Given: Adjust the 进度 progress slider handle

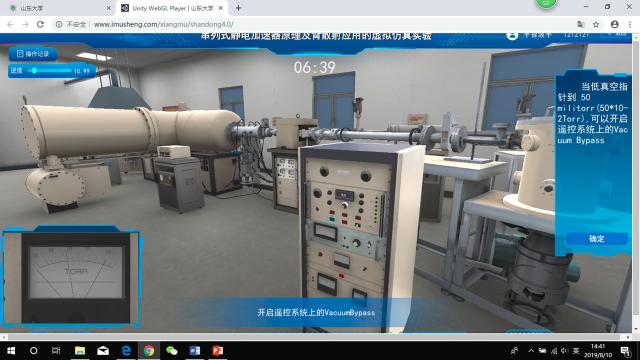Looking at the screenshot, I should pos(35,71).
